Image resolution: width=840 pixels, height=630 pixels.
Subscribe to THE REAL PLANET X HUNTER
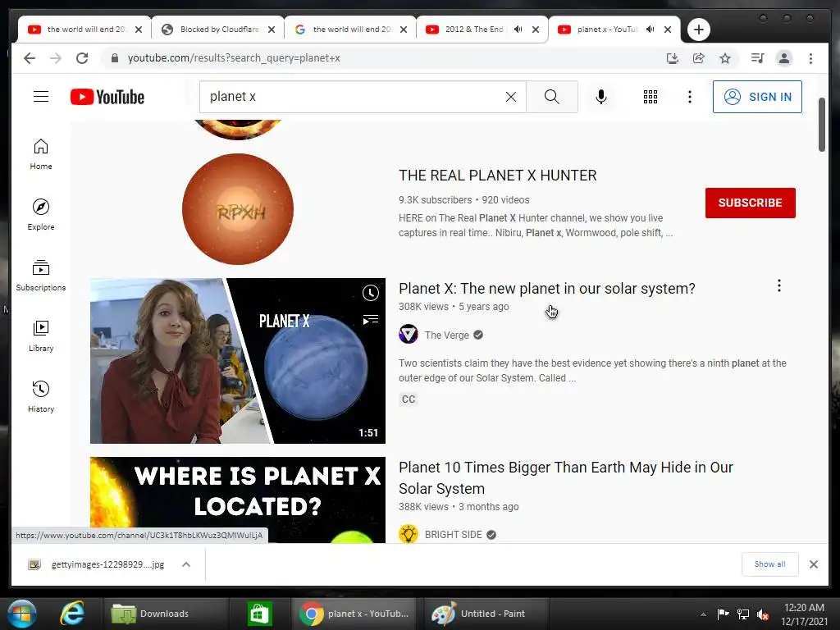750,203
